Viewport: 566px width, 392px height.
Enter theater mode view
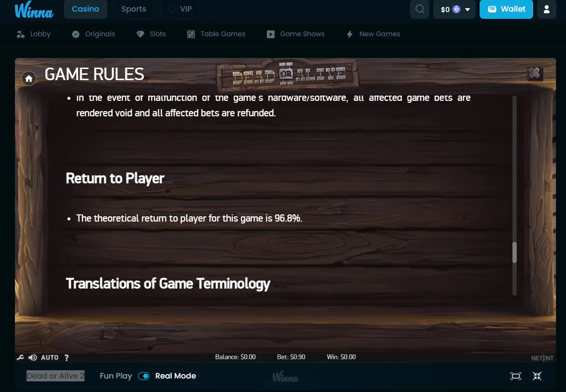click(x=516, y=376)
